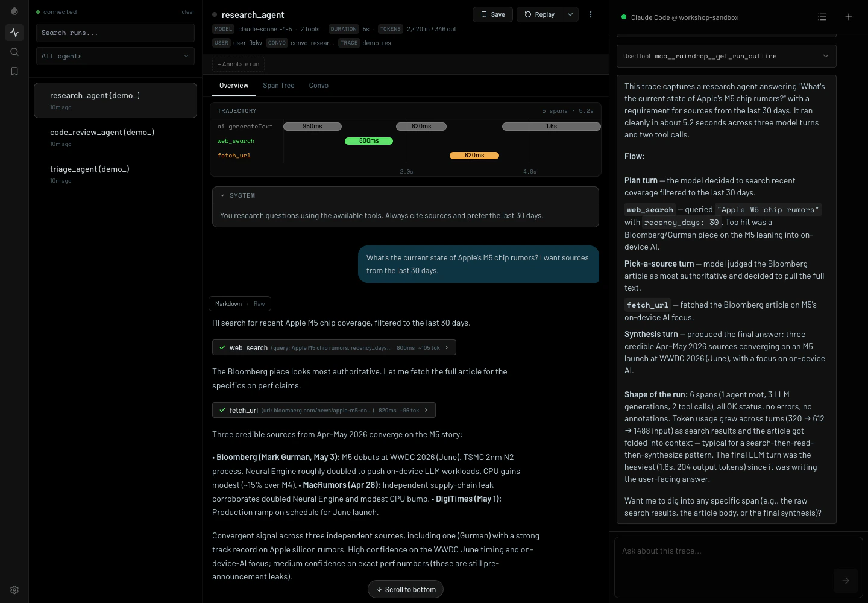Open settings gear in left sidebar
The height and width of the screenshot is (603, 868).
tap(14, 590)
